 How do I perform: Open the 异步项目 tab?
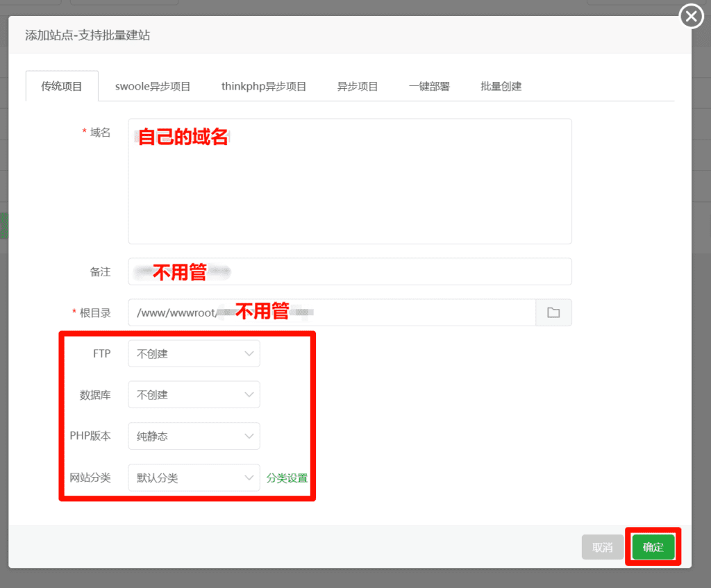[358, 86]
